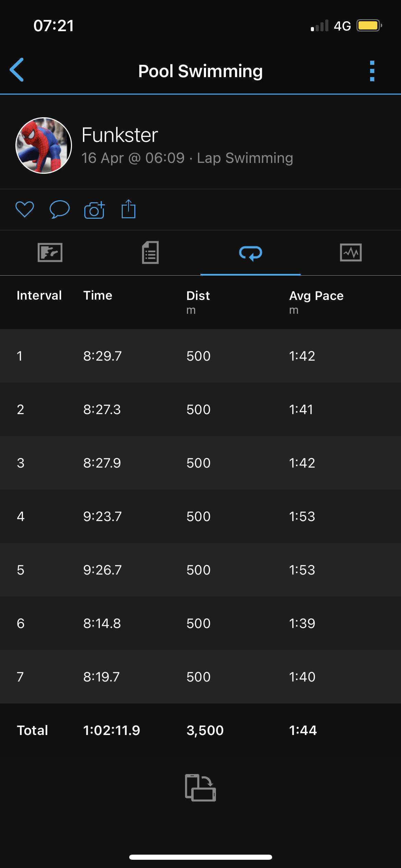Tap the battery indicator in status bar

click(369, 26)
